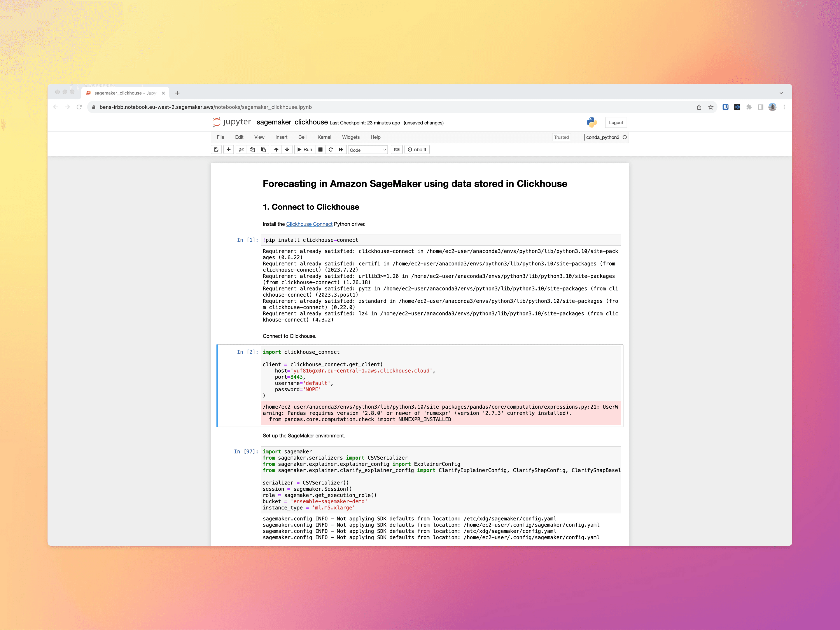Image resolution: width=840 pixels, height=630 pixels.
Task: Click the Jupyter logo
Action: coord(232,122)
